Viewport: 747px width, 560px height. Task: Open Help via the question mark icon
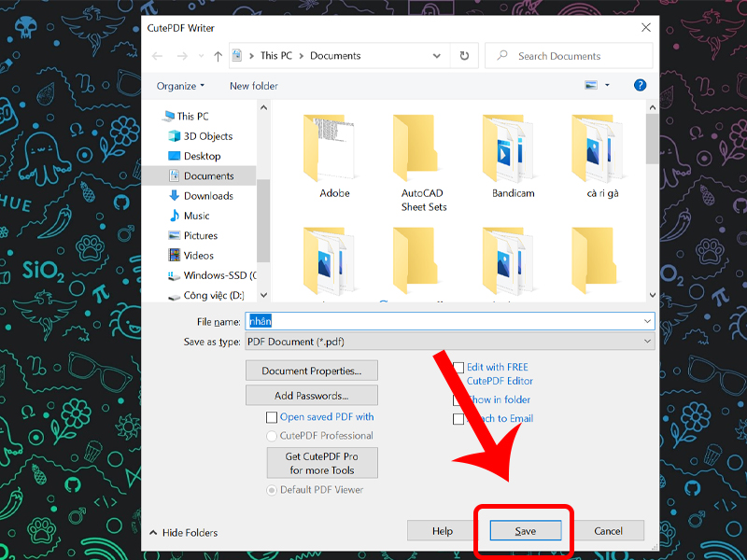[x=640, y=85]
